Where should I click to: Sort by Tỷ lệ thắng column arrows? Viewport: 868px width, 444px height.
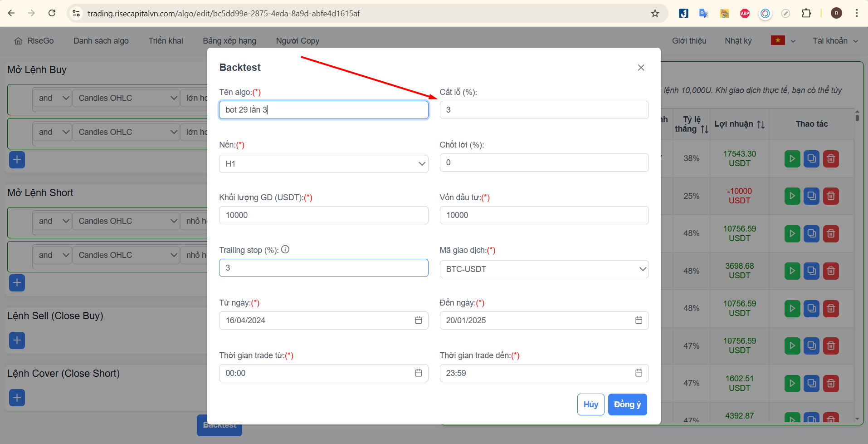click(705, 129)
